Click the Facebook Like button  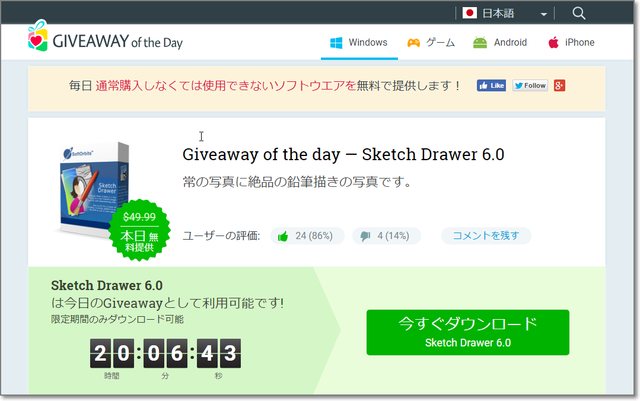point(491,86)
